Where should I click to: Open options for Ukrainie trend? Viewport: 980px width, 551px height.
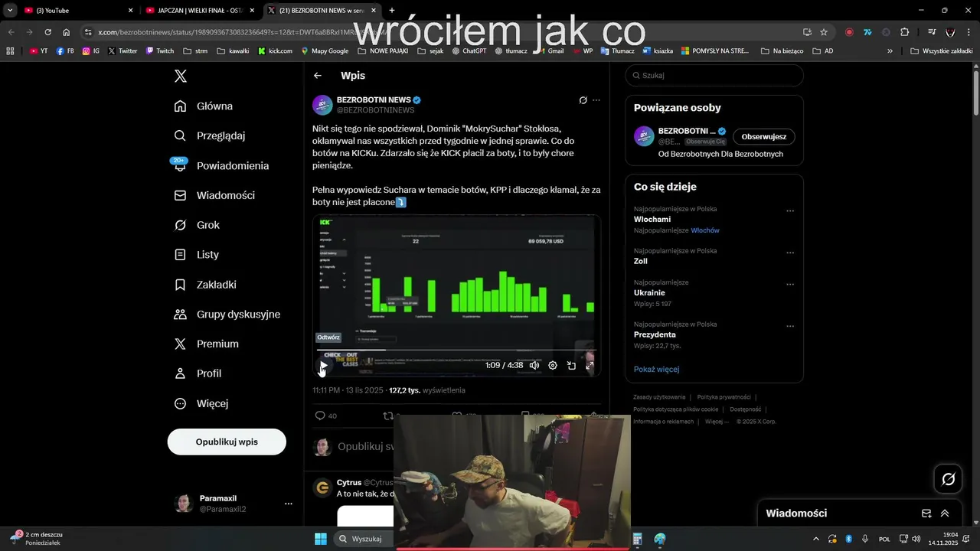point(790,285)
